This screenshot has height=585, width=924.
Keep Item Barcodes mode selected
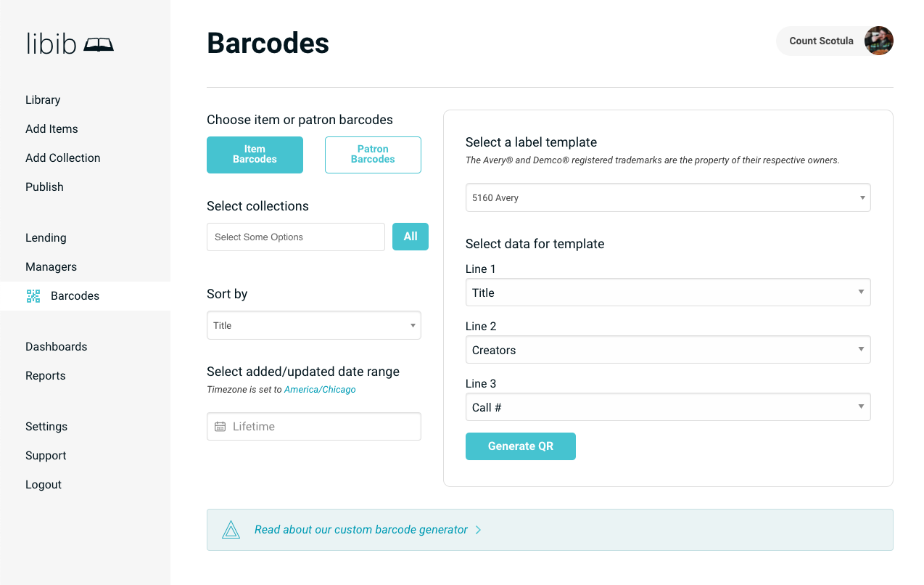click(x=255, y=155)
